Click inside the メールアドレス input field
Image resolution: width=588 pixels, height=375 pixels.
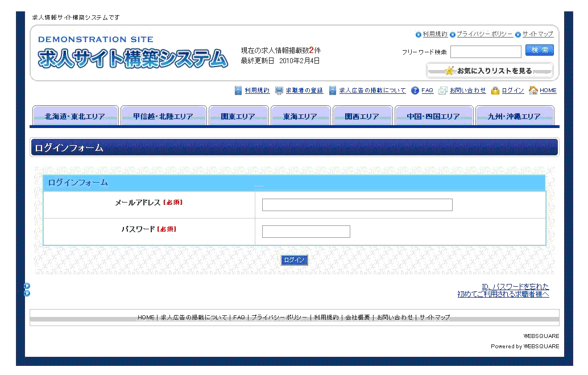[x=357, y=204]
